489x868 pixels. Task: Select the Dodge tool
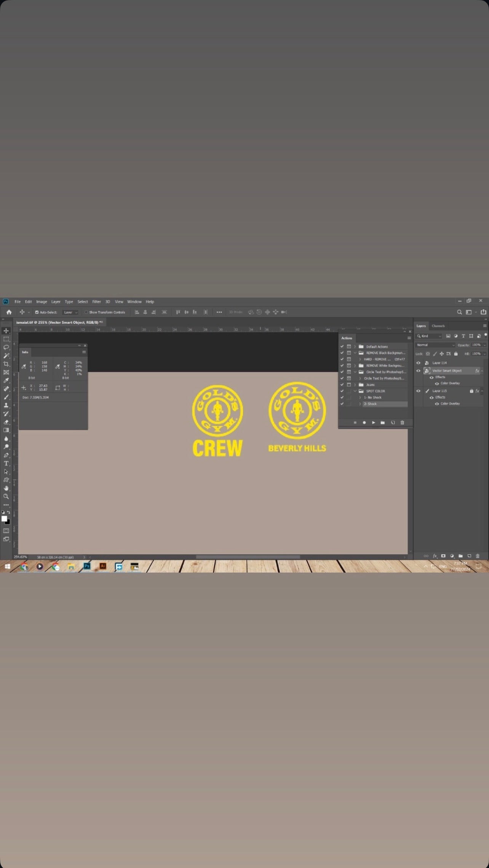6,447
